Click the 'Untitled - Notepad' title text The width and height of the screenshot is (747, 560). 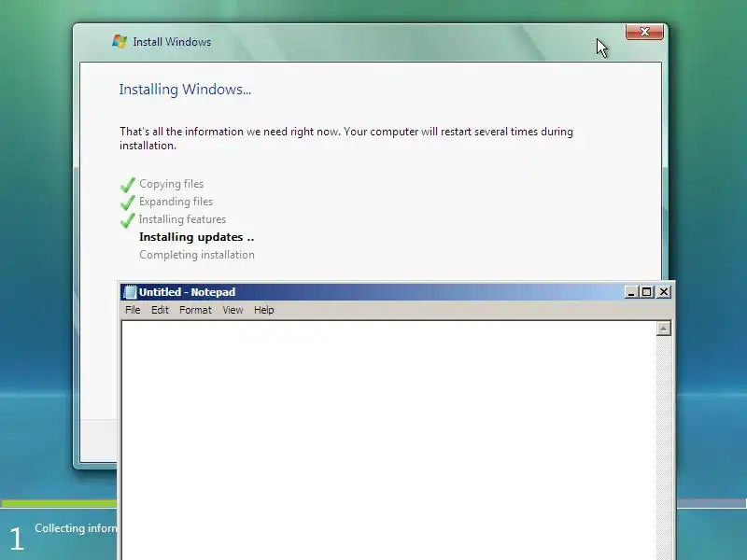point(188,292)
